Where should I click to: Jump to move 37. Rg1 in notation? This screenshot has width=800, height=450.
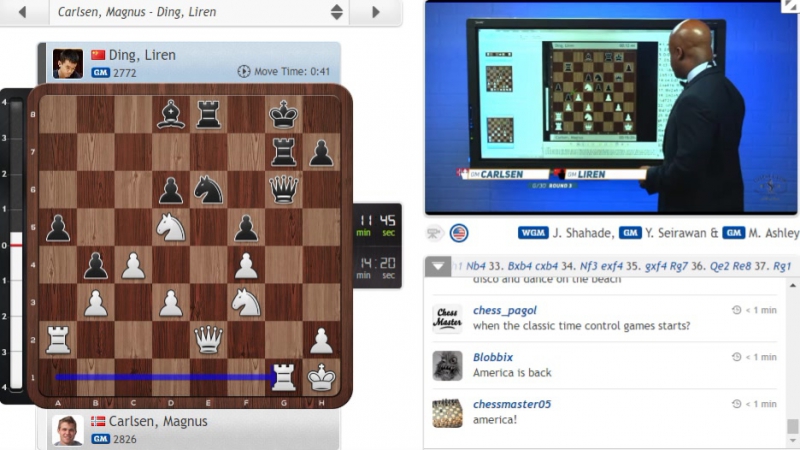click(x=773, y=266)
